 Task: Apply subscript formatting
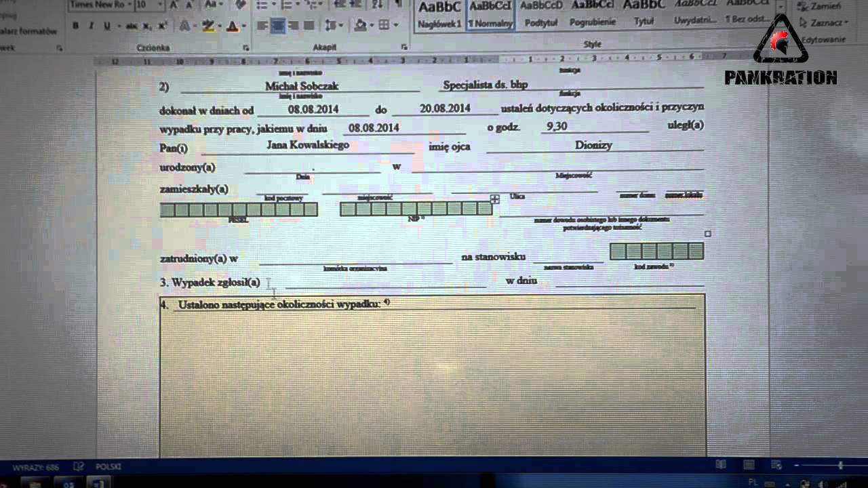[x=147, y=26]
